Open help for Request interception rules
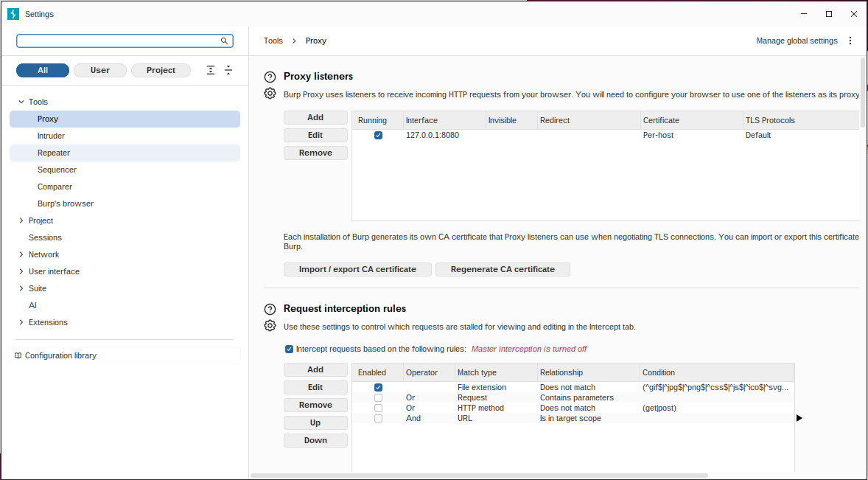 tap(270, 310)
